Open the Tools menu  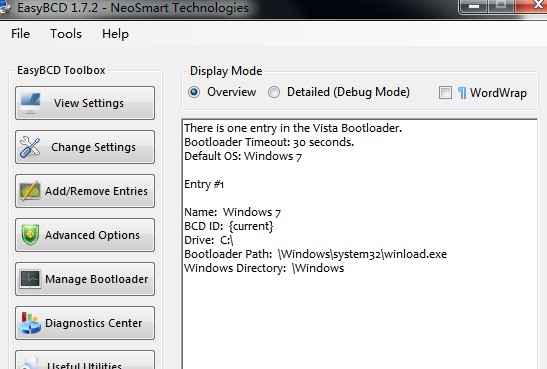click(x=66, y=34)
